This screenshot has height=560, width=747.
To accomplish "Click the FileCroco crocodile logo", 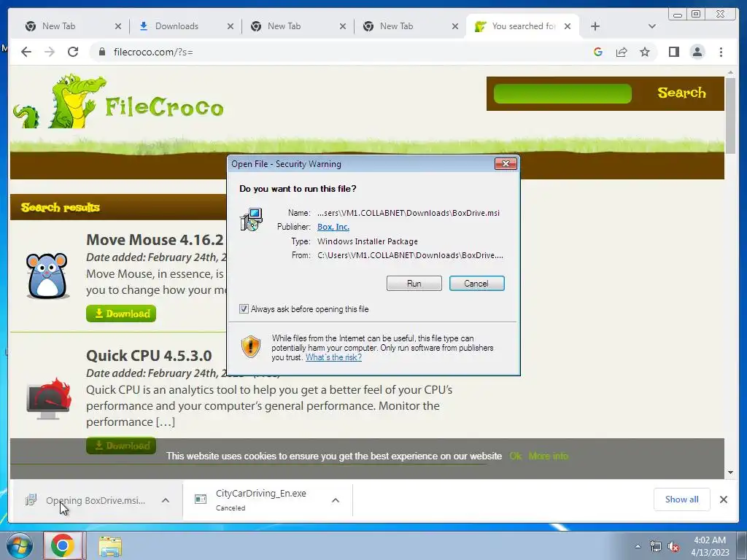I will [x=118, y=101].
